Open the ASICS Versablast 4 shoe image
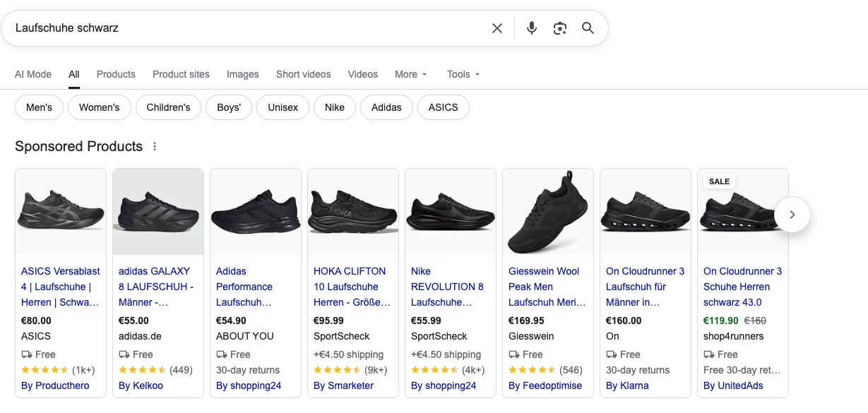Image resolution: width=868 pixels, height=413 pixels. coord(61,212)
